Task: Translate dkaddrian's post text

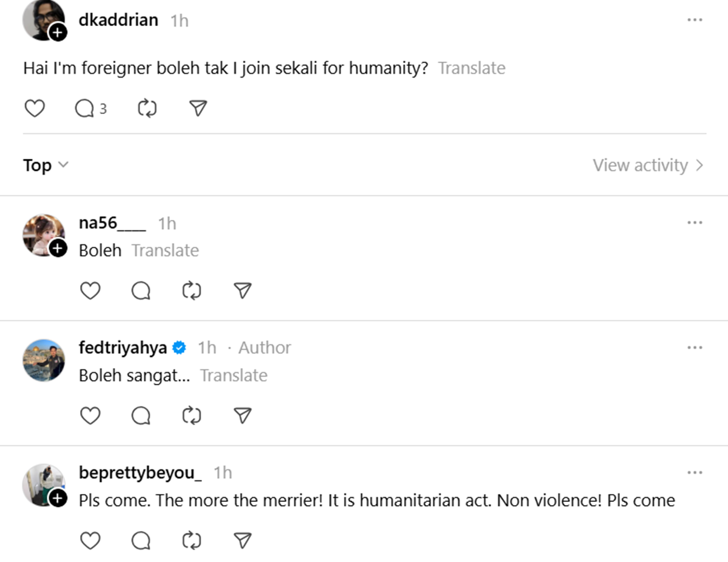Action: (x=471, y=68)
